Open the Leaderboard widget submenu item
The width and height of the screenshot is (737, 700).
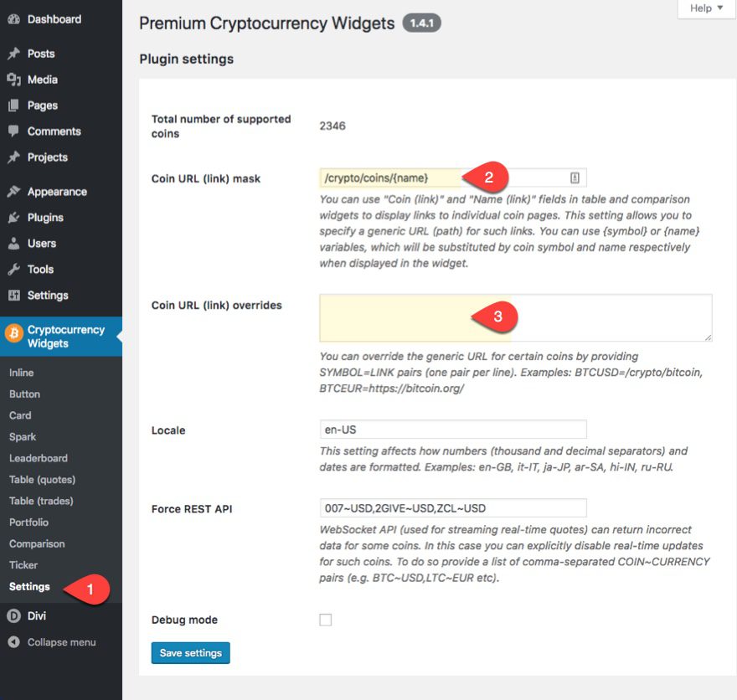pyautogui.click(x=39, y=458)
